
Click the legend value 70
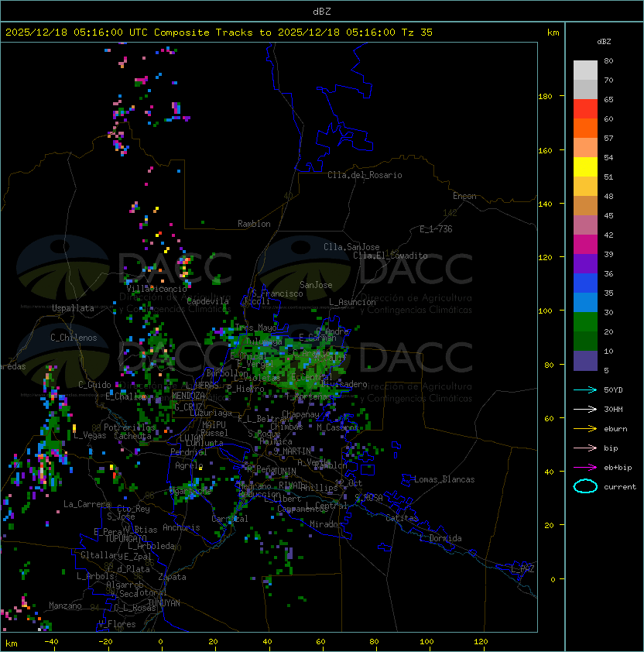[x=608, y=80]
